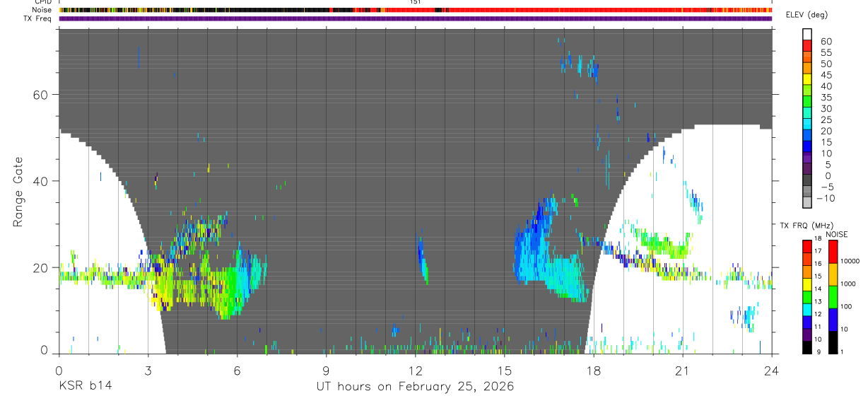This screenshot has width=868, height=401.
Task: Click the "NOISE" legend title above the colorbar
Action: coord(837,234)
